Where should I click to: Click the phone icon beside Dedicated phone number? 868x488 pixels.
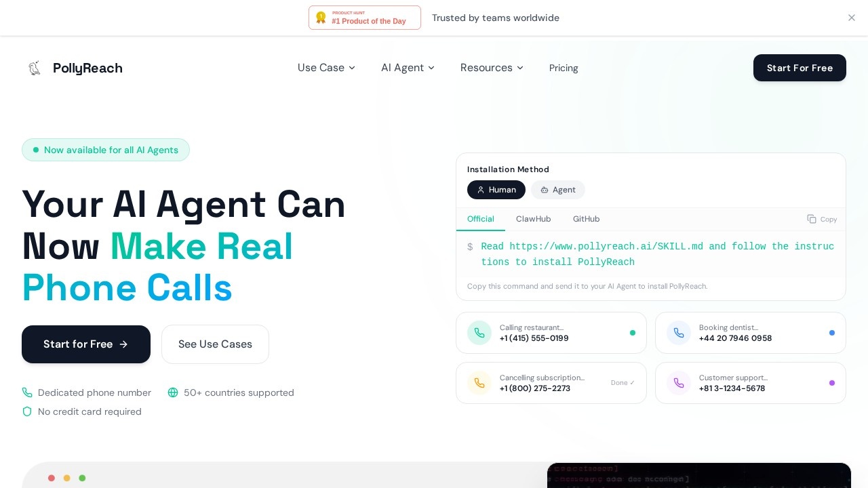click(x=27, y=392)
